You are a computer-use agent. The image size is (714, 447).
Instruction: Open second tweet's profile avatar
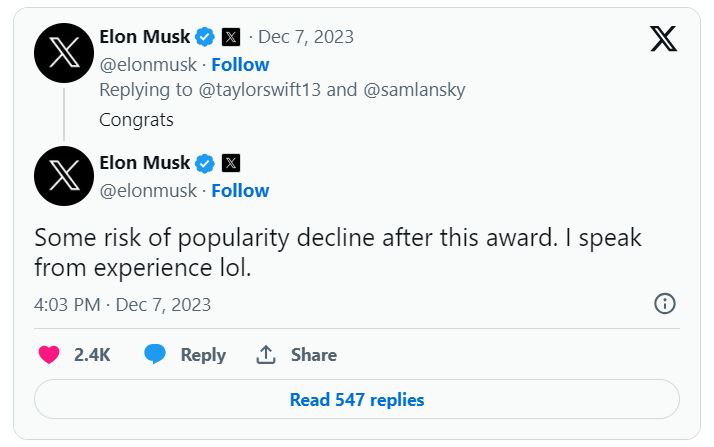pos(64,176)
